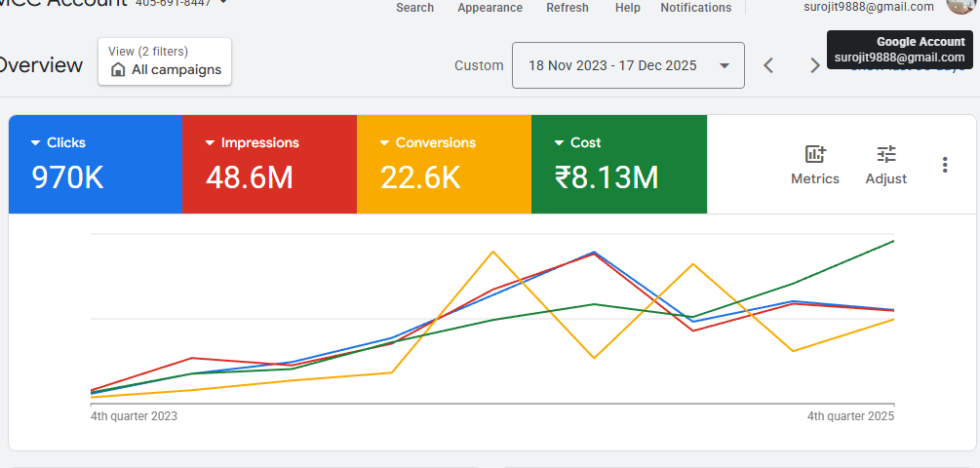Open Notifications in the top bar
Screen dimensions: 980x468
tap(695, 8)
